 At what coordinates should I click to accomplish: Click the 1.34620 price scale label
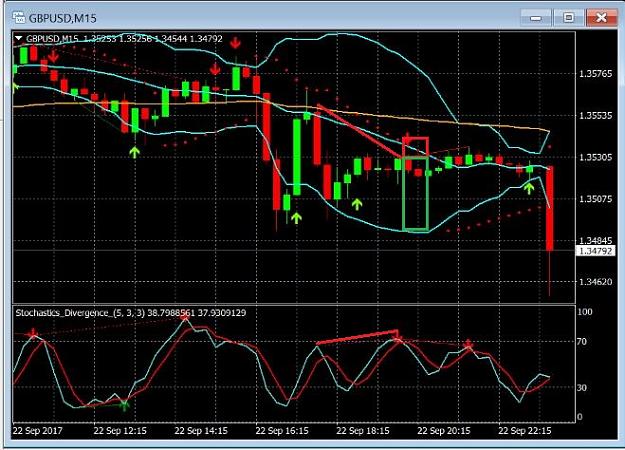coord(596,282)
